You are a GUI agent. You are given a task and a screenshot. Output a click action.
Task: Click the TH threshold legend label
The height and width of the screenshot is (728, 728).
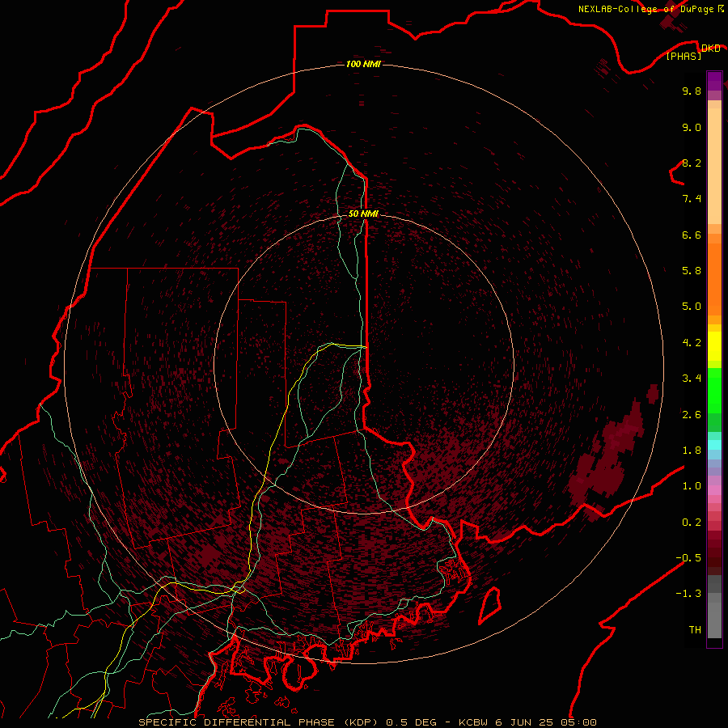click(x=695, y=630)
